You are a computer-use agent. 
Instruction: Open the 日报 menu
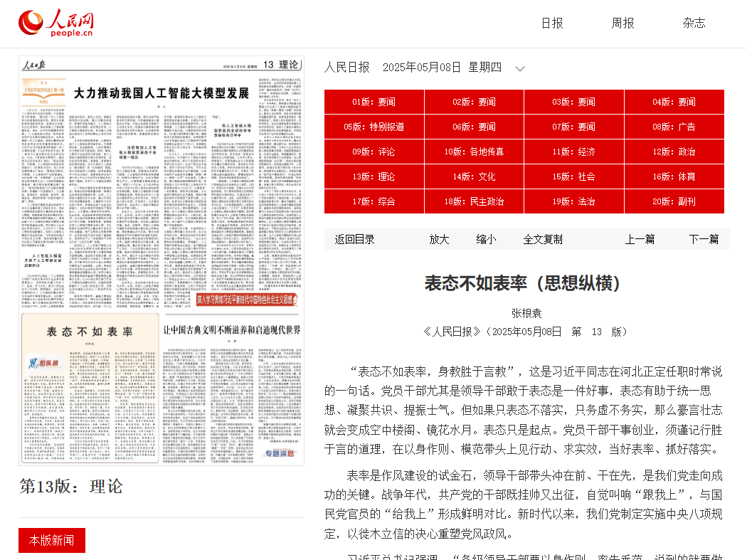552,23
